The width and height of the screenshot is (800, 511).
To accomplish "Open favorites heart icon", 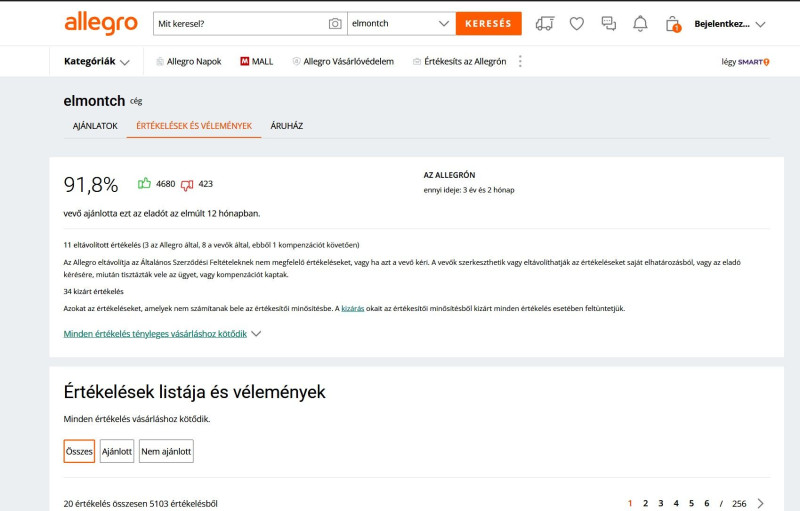I will point(577,23).
